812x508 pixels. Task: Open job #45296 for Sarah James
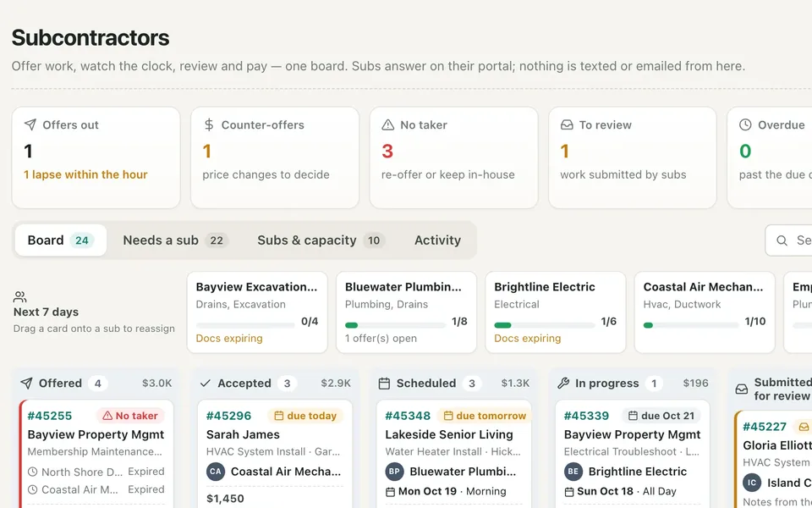(x=275, y=454)
